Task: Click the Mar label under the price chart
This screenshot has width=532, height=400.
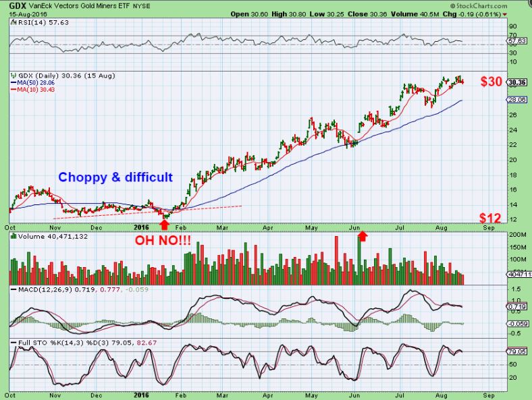Action: point(222,227)
